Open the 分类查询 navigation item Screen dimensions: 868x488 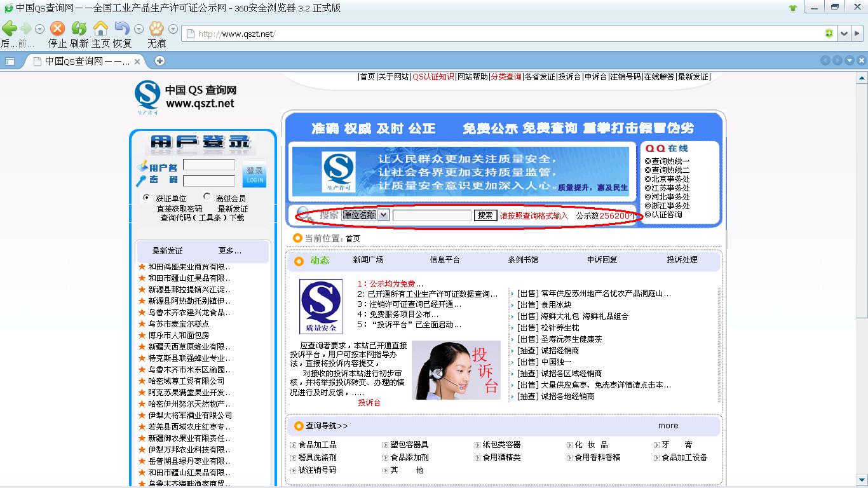point(506,77)
